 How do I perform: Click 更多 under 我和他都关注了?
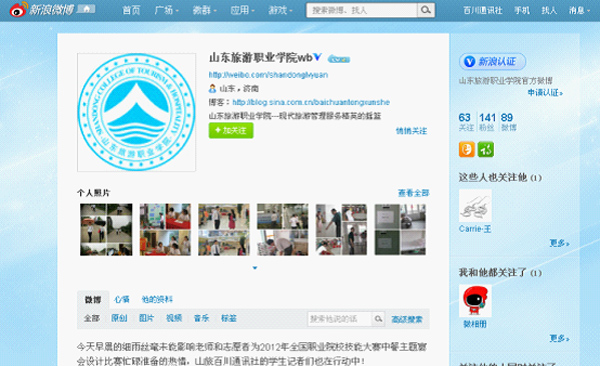pyautogui.click(x=559, y=338)
